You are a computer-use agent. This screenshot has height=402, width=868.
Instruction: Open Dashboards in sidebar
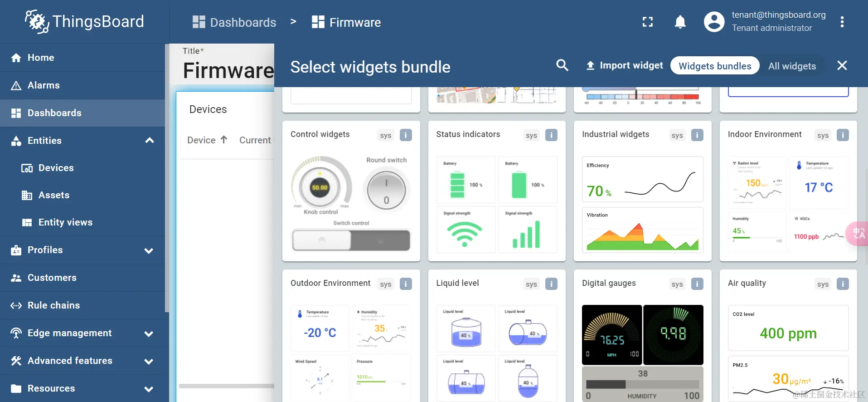[82, 113]
